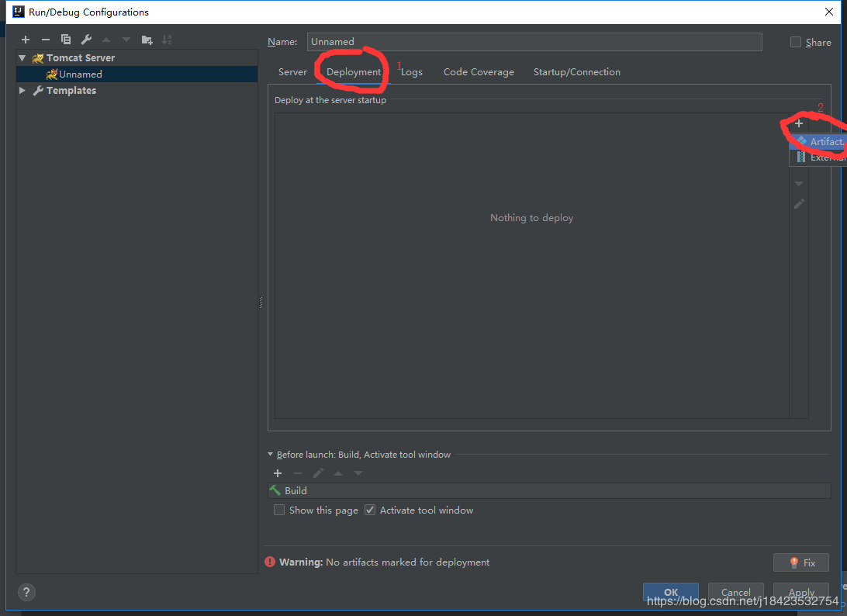Image resolution: width=847 pixels, height=616 pixels.
Task: Click the plus icon in the deployment panel
Action: click(x=799, y=123)
